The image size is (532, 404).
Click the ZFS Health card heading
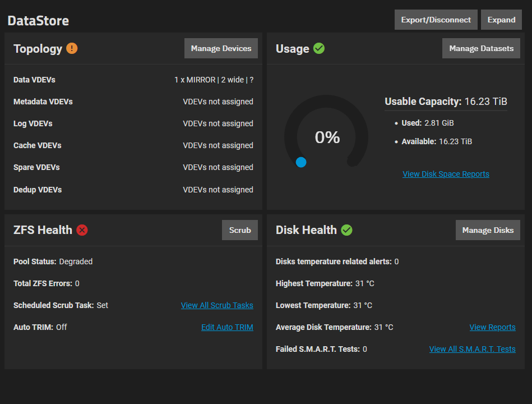click(43, 230)
